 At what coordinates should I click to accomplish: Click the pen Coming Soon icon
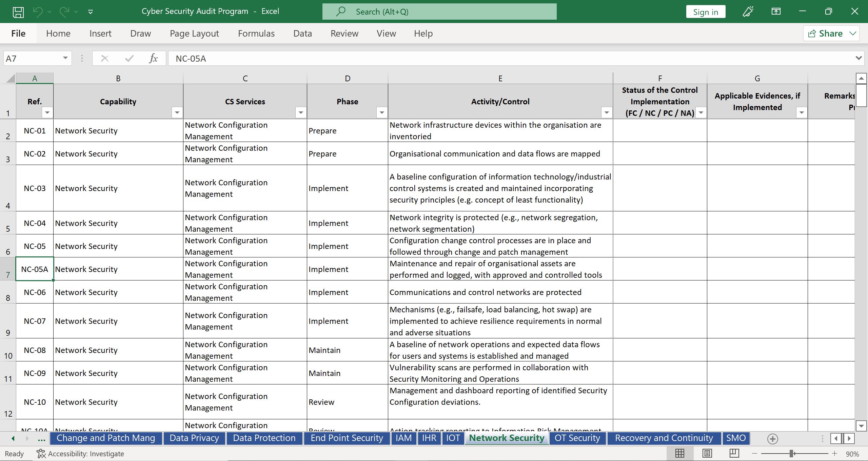[x=748, y=12]
